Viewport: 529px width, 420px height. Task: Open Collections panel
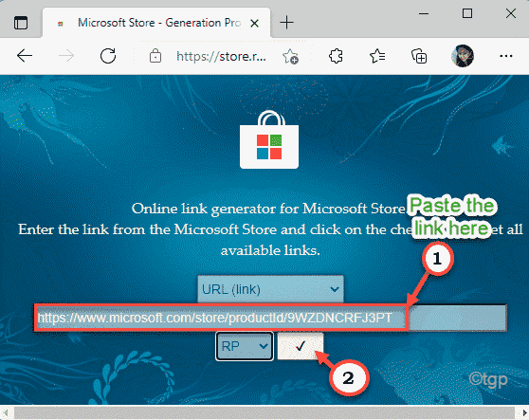[419, 56]
